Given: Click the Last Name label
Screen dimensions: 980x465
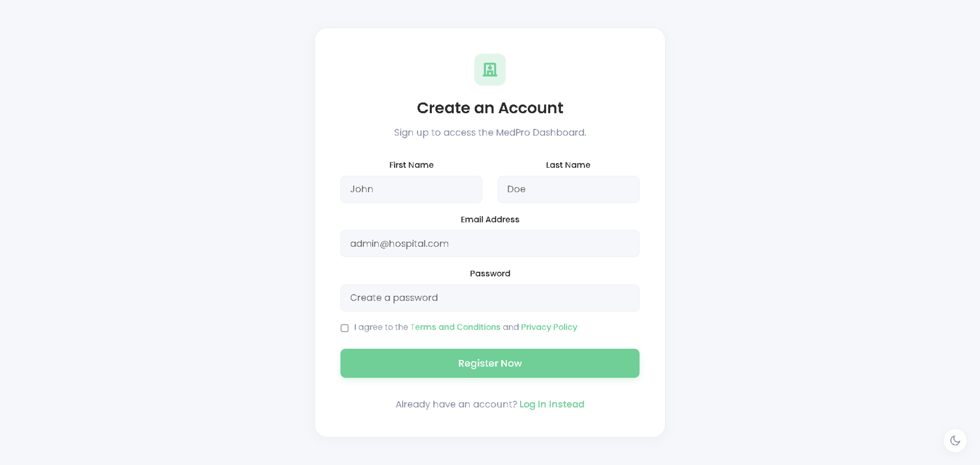Looking at the screenshot, I should click(x=568, y=165).
